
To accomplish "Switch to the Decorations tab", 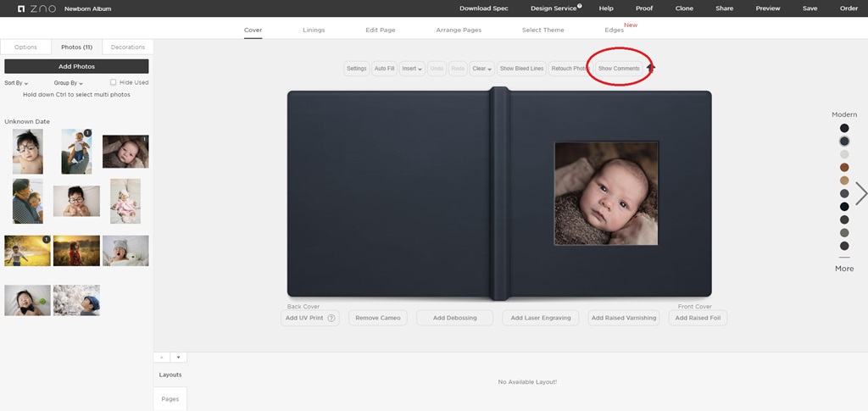I will point(128,47).
